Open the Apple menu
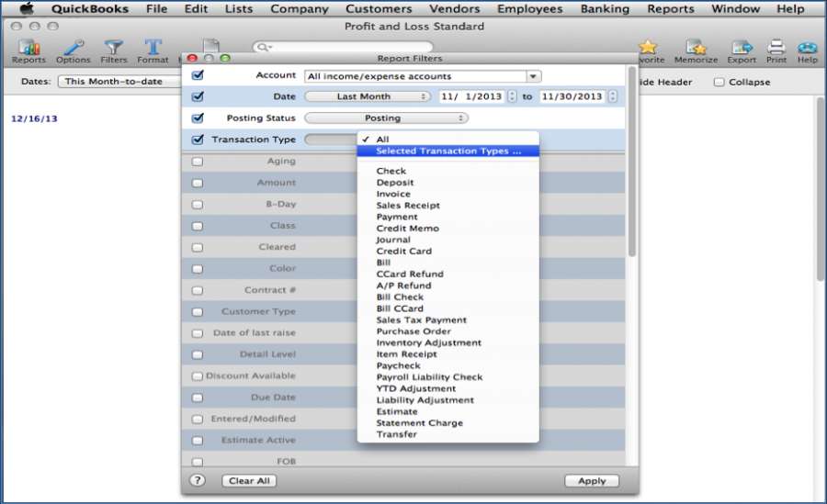Image resolution: width=827 pixels, height=504 pixels. (27, 8)
